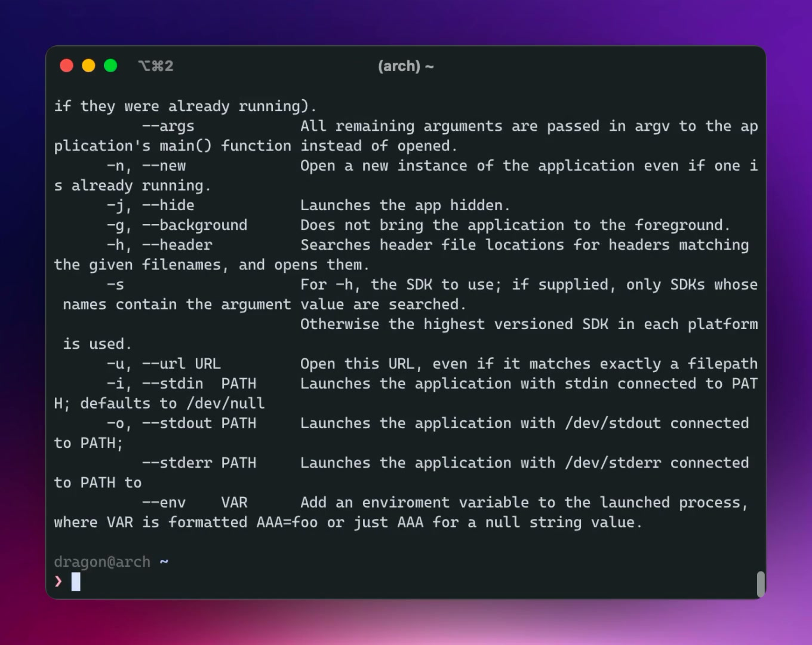The width and height of the screenshot is (812, 645).
Task: Minimize the terminal using yellow button
Action: click(x=88, y=66)
